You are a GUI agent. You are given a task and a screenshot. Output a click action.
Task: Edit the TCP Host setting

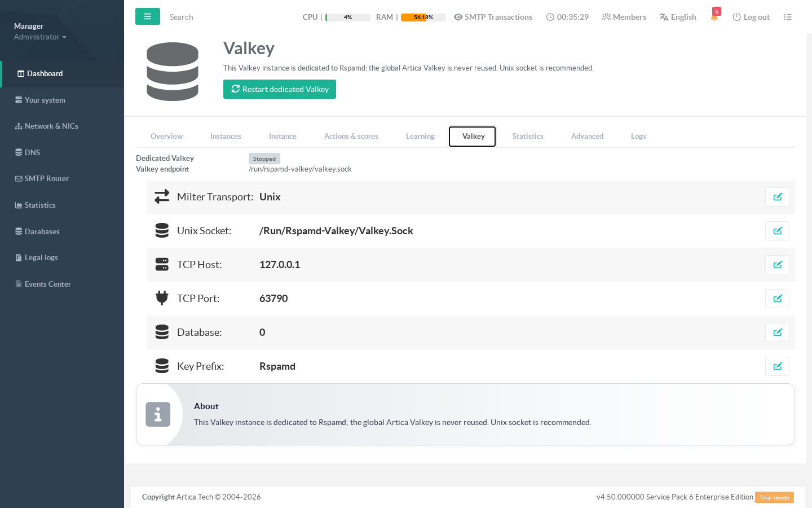777,265
